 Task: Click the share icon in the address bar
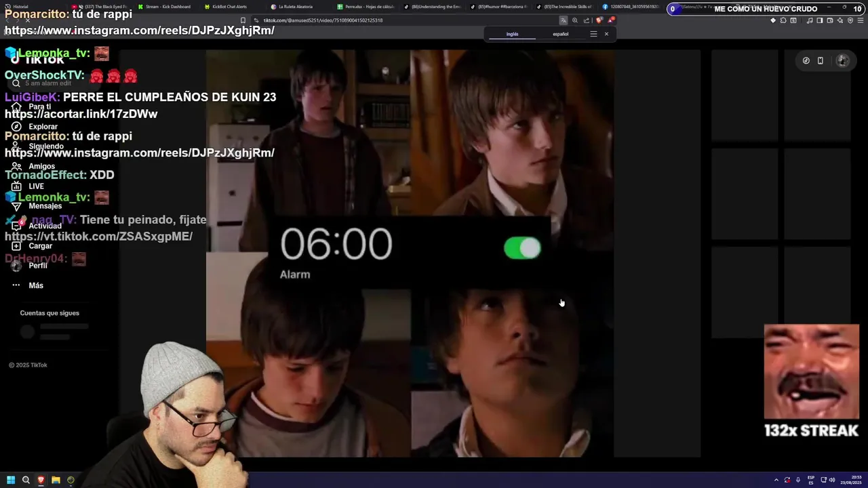coord(587,20)
